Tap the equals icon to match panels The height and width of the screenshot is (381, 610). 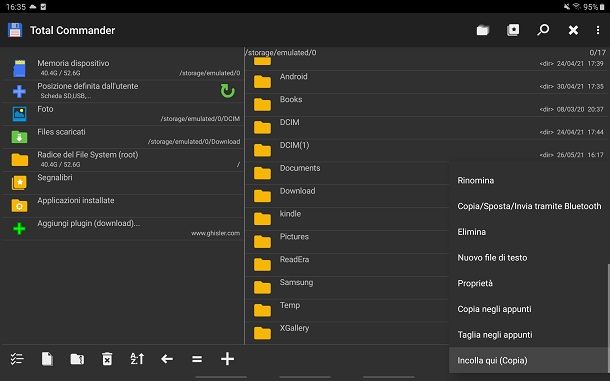point(197,359)
